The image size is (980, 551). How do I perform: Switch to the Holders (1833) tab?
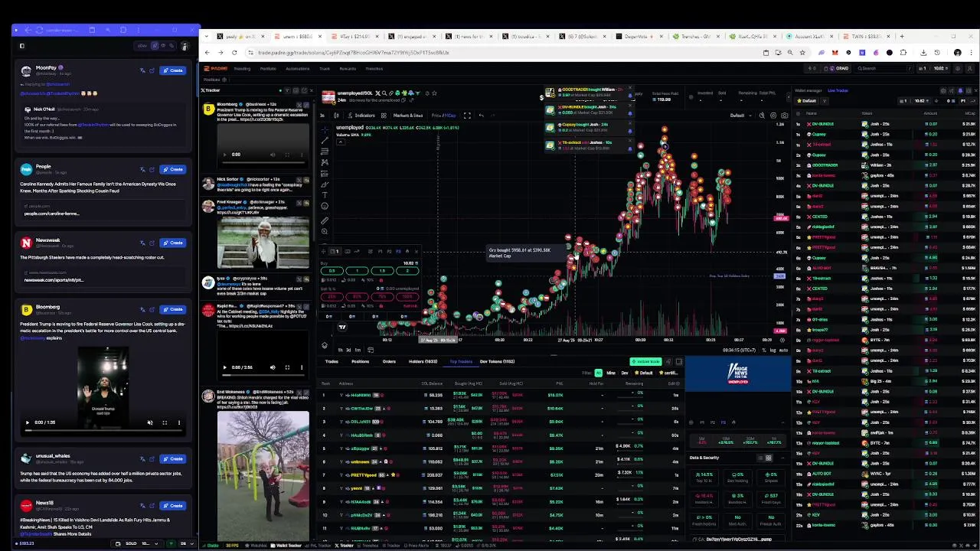[423, 362]
